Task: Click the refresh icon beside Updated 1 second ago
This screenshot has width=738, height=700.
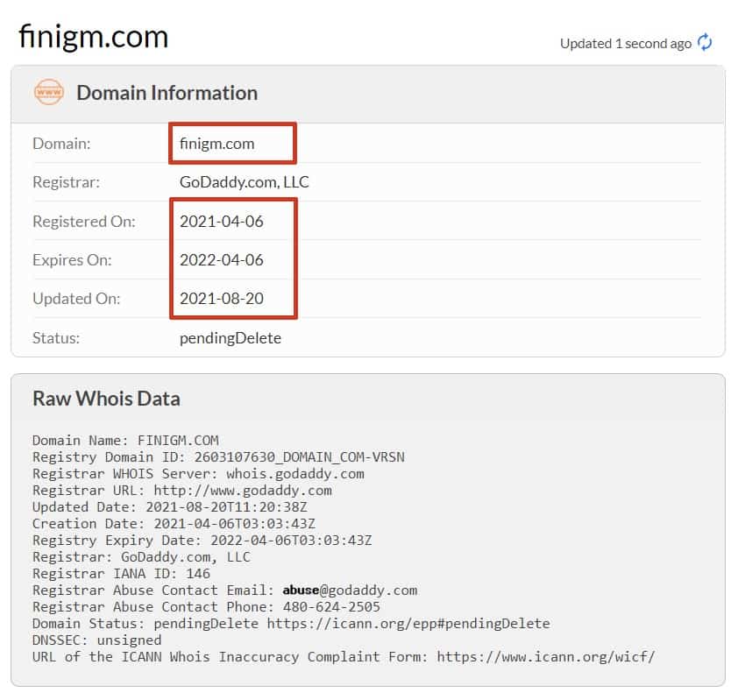Action: pyautogui.click(x=705, y=42)
